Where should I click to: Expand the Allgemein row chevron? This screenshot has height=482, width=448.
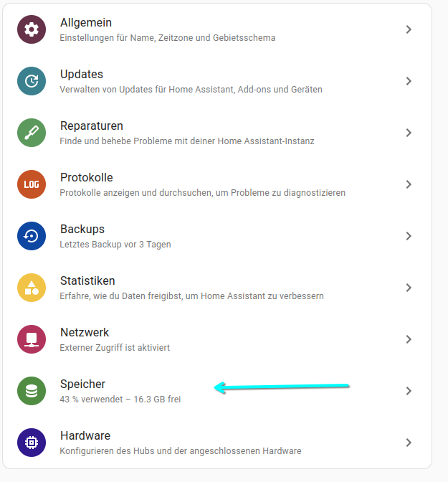[409, 29]
